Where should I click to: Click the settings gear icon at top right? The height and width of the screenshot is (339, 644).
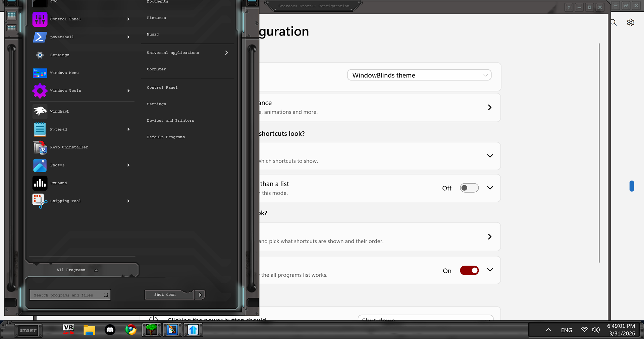pyautogui.click(x=631, y=22)
